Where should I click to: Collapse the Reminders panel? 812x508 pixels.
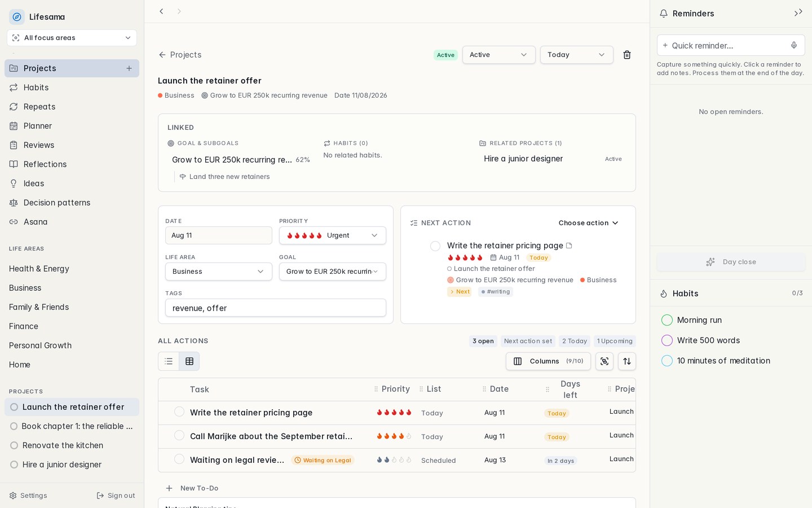798,12
